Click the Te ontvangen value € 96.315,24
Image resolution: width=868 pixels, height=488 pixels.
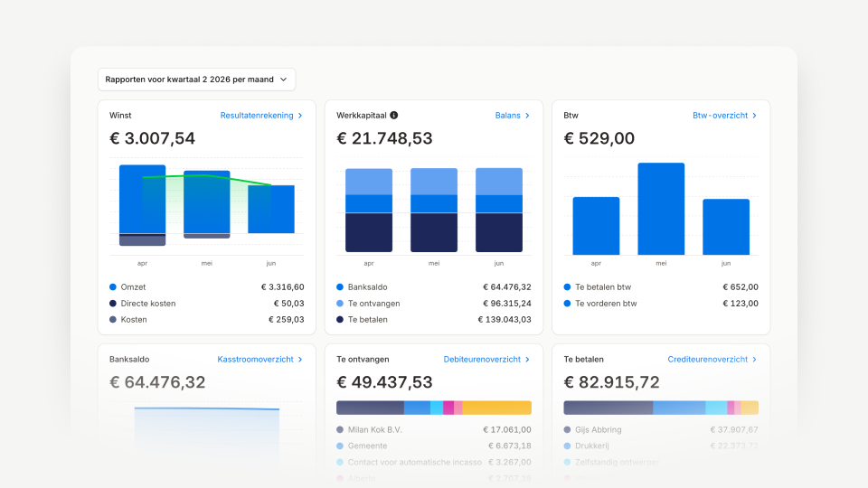click(507, 304)
